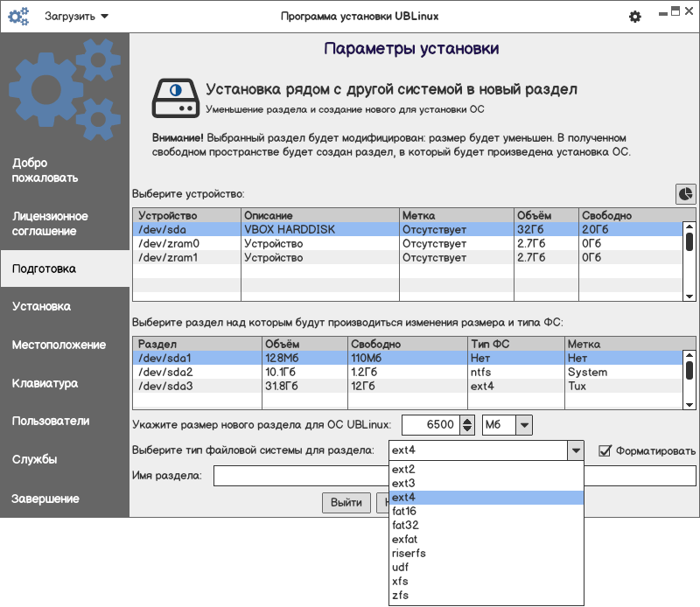The height and width of the screenshot is (607, 700).
Task: Select the /dev/sda2 partition row
Action: 408,373
